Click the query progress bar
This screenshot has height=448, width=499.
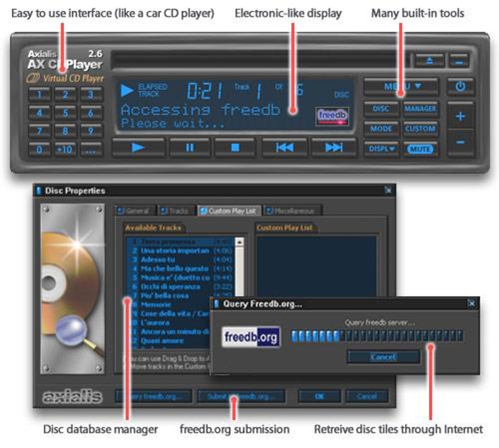[x=378, y=336]
